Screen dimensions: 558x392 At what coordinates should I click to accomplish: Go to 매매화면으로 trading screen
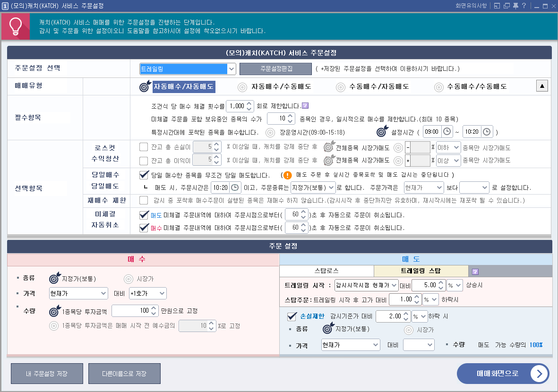(503, 374)
